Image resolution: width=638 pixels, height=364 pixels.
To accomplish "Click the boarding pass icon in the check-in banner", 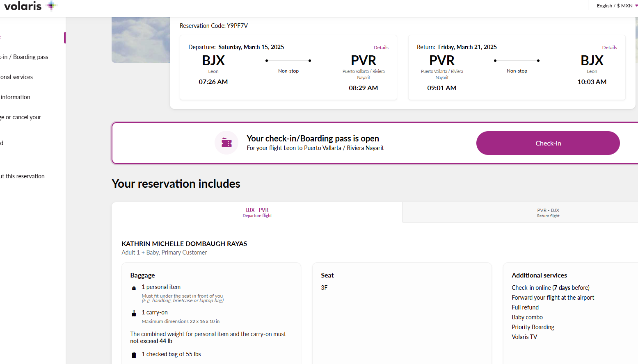I will coord(226,143).
